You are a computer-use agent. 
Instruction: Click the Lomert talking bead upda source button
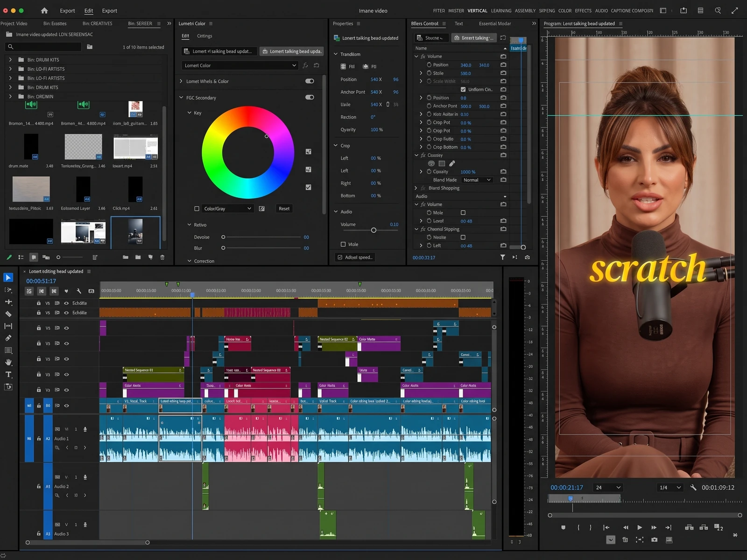pyautogui.click(x=291, y=51)
